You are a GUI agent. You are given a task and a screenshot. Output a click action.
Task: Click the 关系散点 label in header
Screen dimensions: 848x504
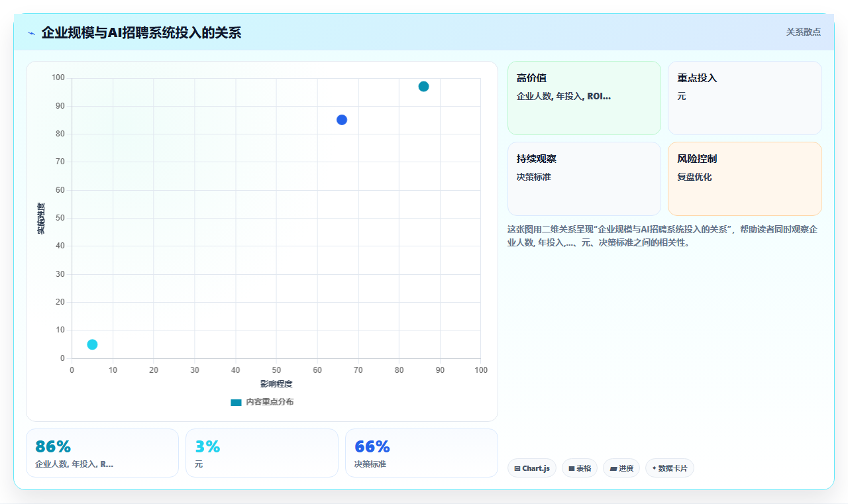click(x=804, y=32)
